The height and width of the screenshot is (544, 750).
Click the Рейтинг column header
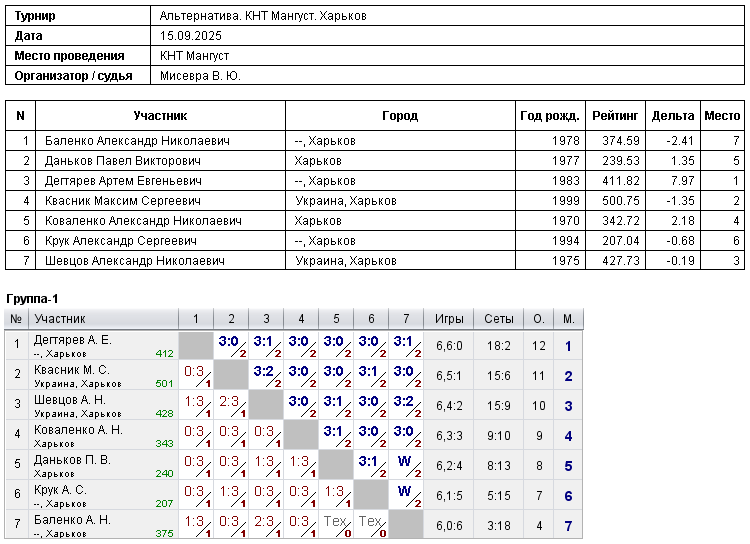615,116
